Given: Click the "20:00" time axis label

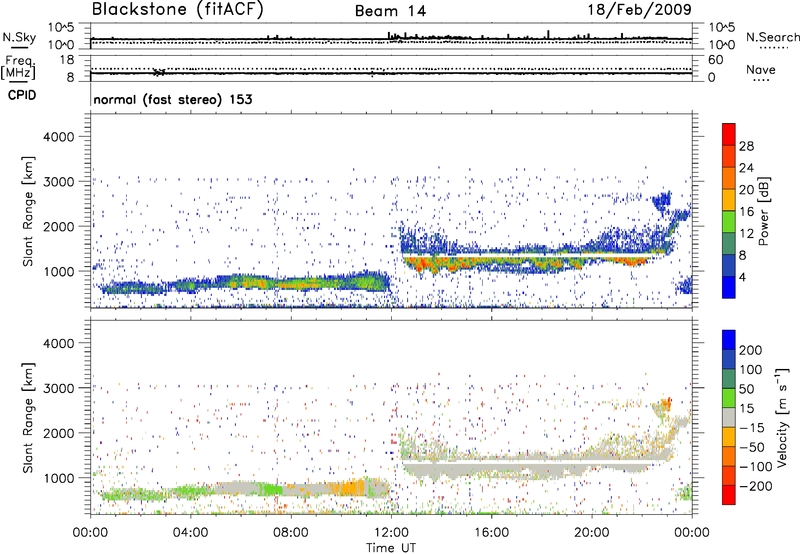Looking at the screenshot, I should point(592,533).
